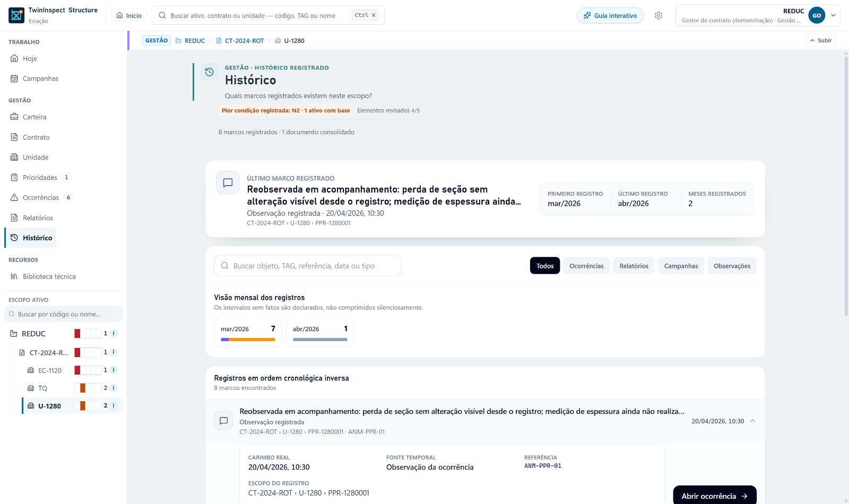The width and height of the screenshot is (849, 504).
Task: Show info for REDUC scope row
Action: click(x=114, y=333)
